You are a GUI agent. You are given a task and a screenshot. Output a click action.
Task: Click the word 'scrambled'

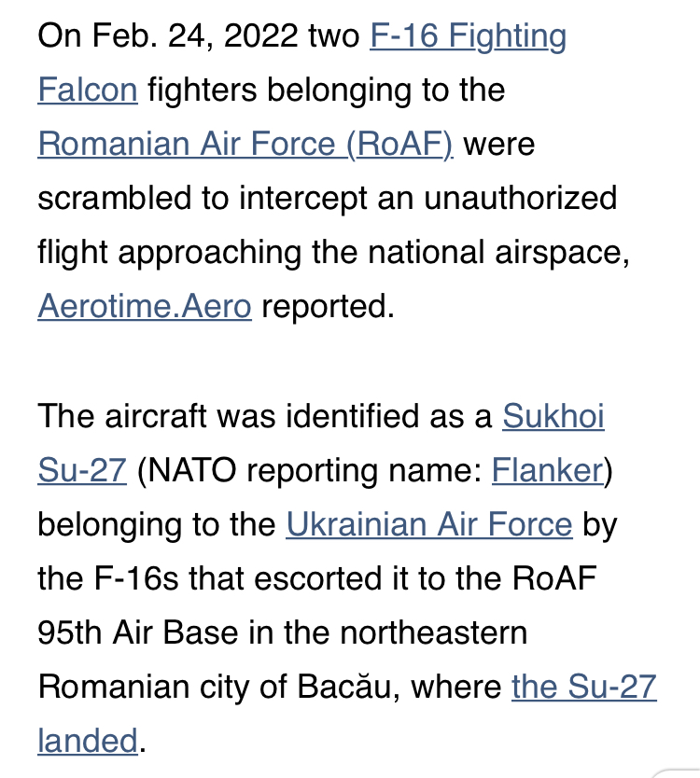point(114,198)
